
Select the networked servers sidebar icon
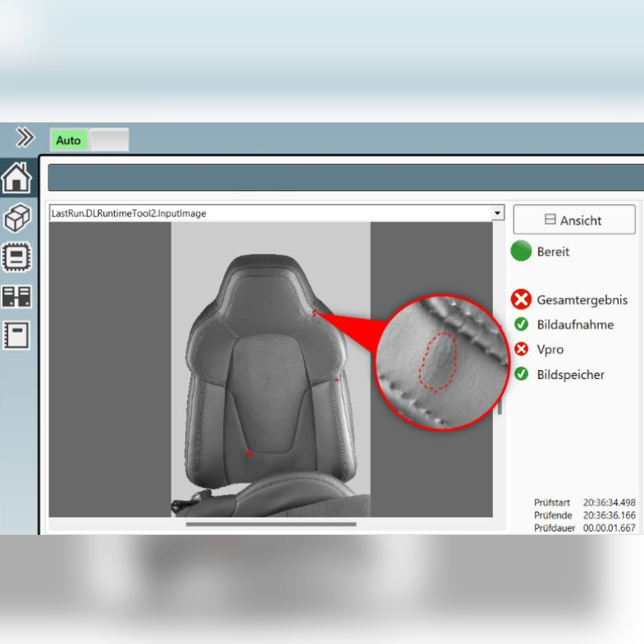pyautogui.click(x=16, y=296)
